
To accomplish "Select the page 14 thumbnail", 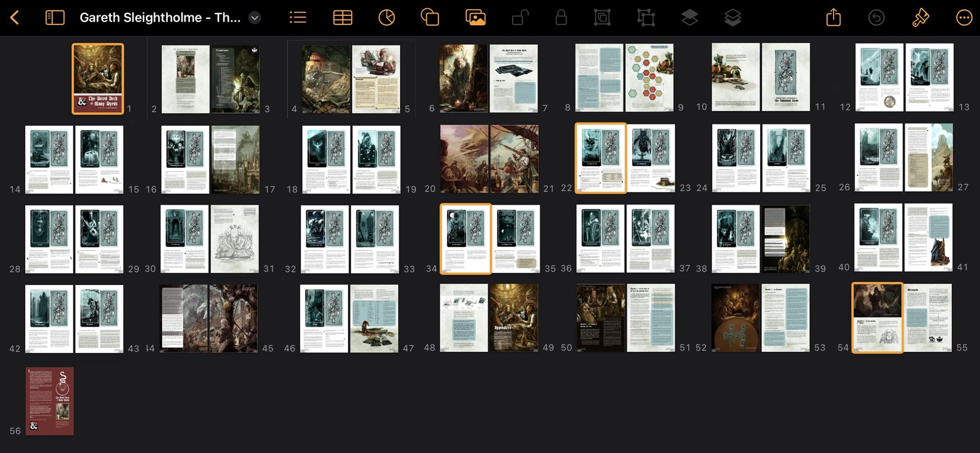I will tap(49, 160).
